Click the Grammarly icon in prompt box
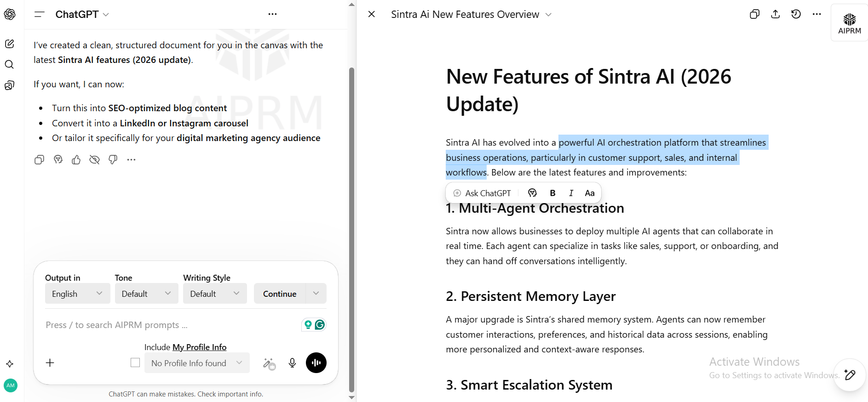 [x=320, y=325]
